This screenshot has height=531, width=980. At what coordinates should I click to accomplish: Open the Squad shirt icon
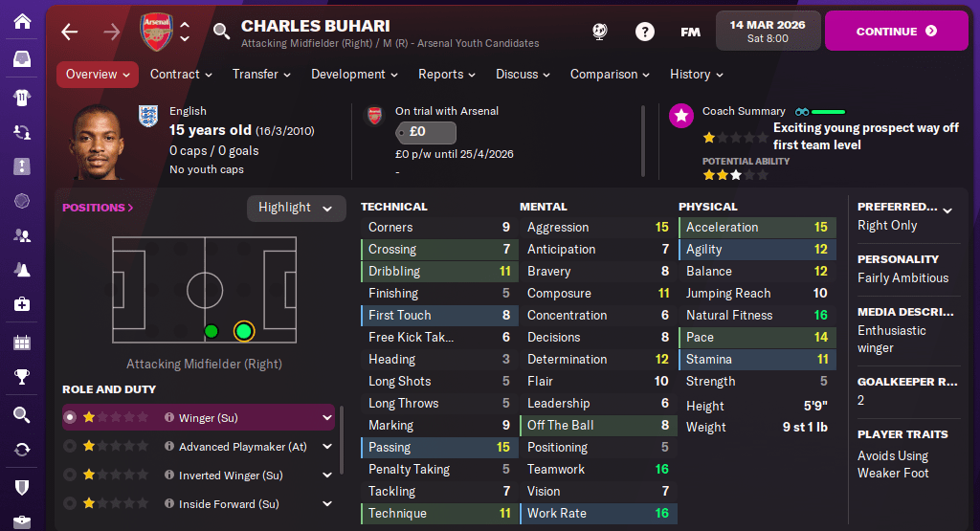(x=22, y=97)
